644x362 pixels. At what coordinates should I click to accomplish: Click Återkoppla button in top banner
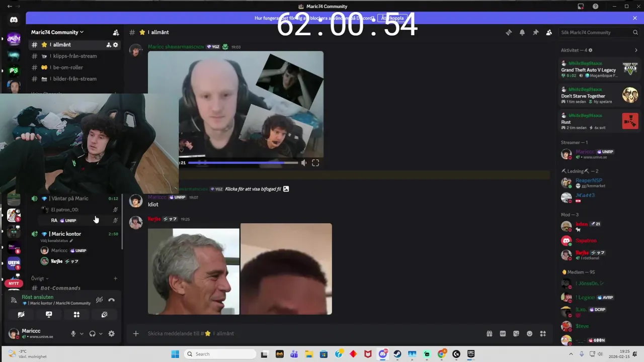(x=392, y=18)
